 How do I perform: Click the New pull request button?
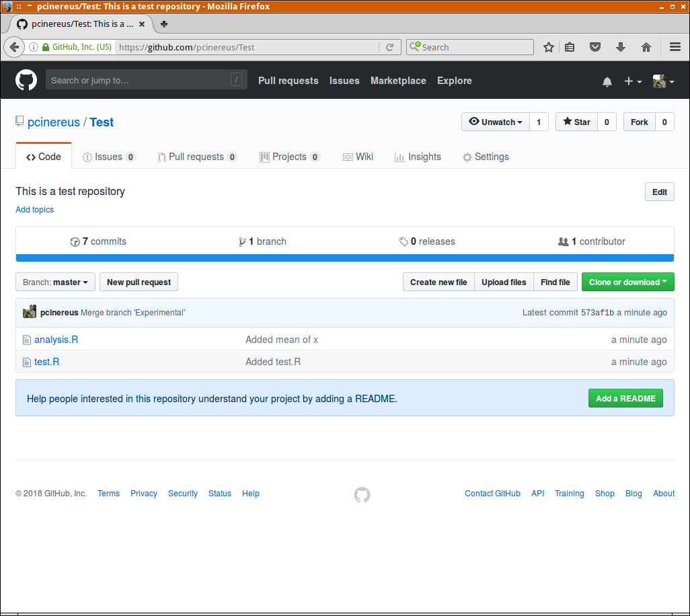pyautogui.click(x=139, y=282)
